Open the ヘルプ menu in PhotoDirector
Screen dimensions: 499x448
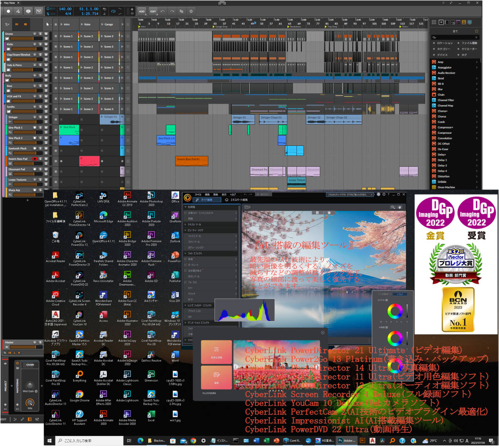pyautogui.click(x=233, y=194)
